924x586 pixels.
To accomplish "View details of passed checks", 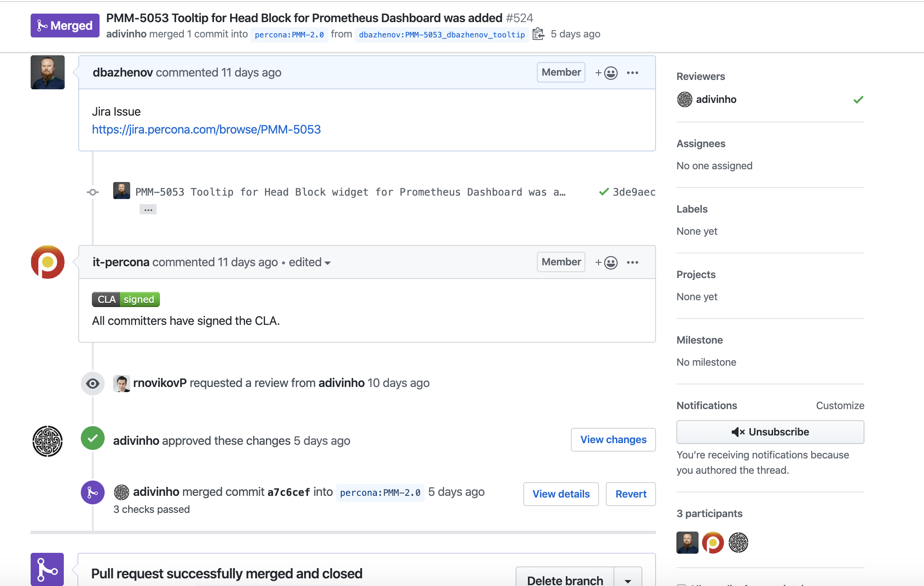I will point(561,494).
